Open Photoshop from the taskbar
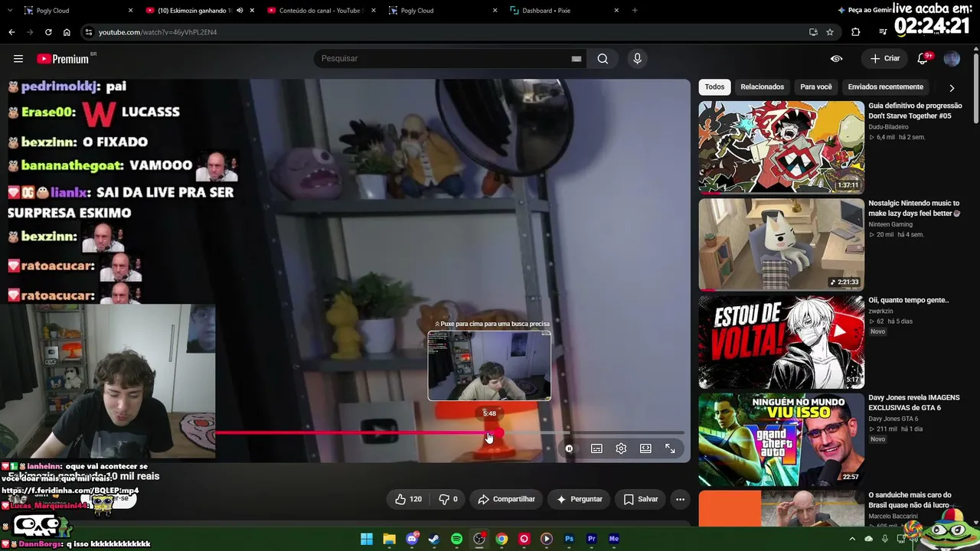The height and width of the screenshot is (551, 980). 569,539
